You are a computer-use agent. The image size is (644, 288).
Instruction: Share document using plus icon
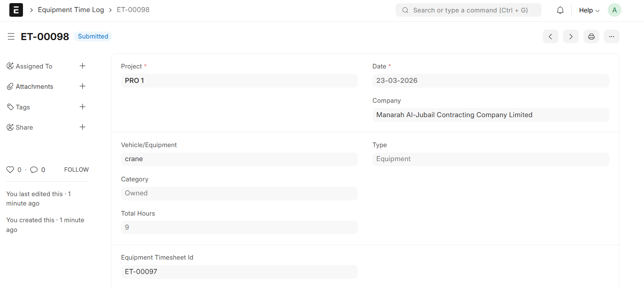83,127
